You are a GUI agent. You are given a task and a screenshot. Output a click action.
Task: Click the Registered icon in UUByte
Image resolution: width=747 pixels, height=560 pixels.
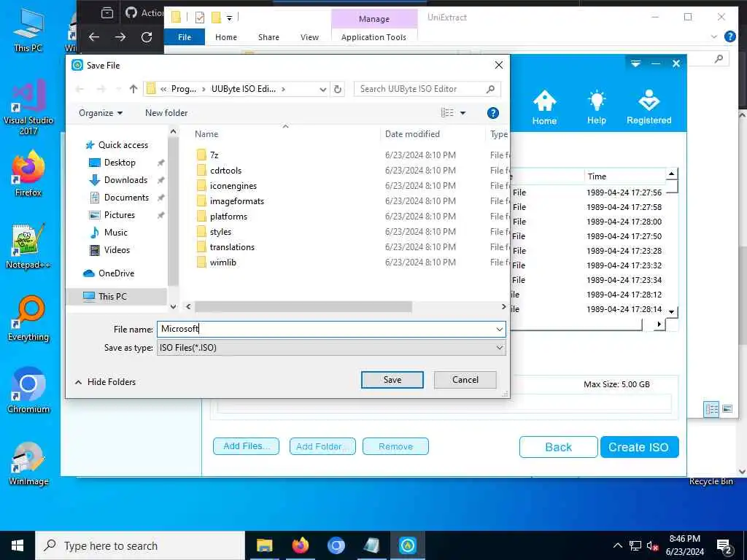coord(649,108)
